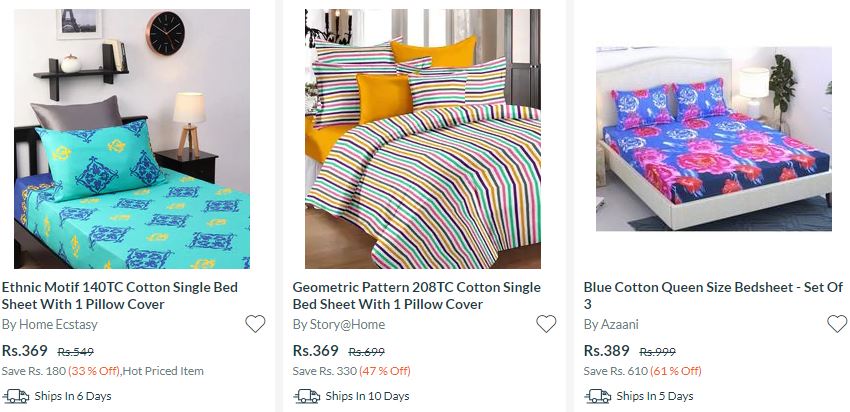Open Geometric Pattern 208TC Cotton Single Bed Sheet title
This screenshot has width=850, height=412.
(x=417, y=295)
